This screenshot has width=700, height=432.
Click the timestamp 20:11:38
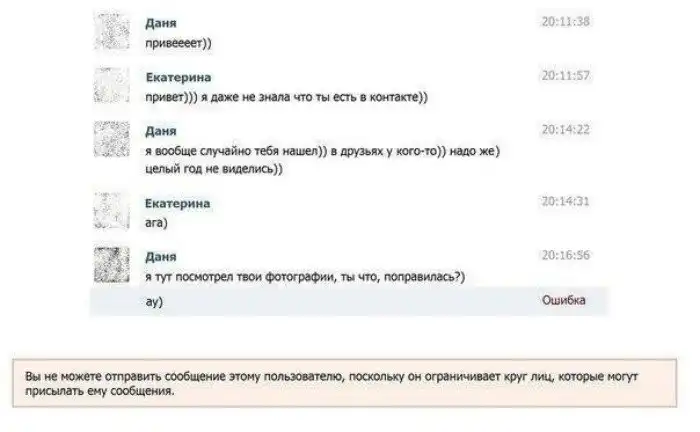[x=566, y=21]
